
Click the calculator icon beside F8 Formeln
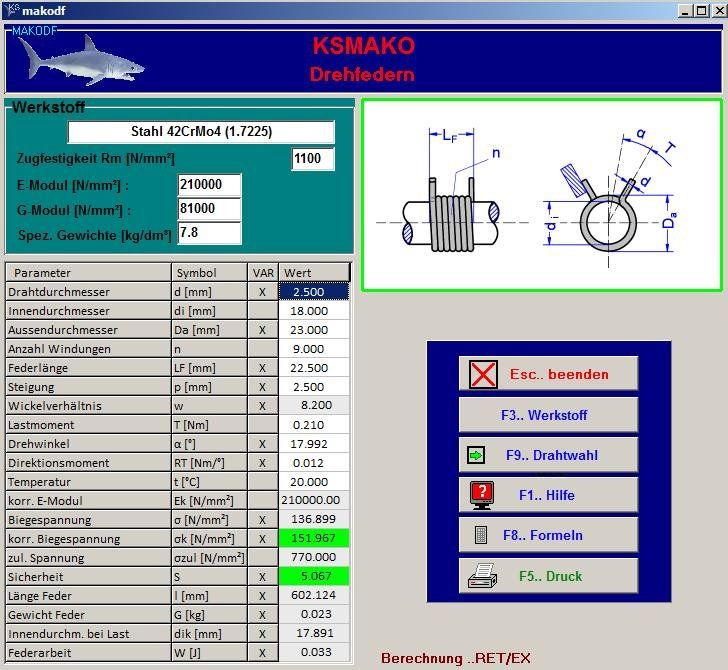coord(481,535)
